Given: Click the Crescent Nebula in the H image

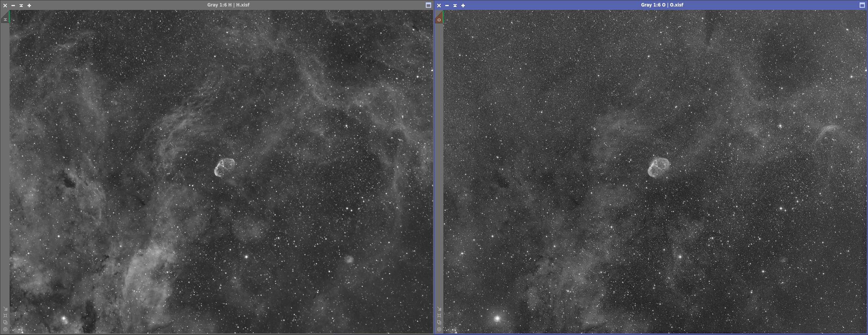Looking at the screenshot, I should [224, 167].
